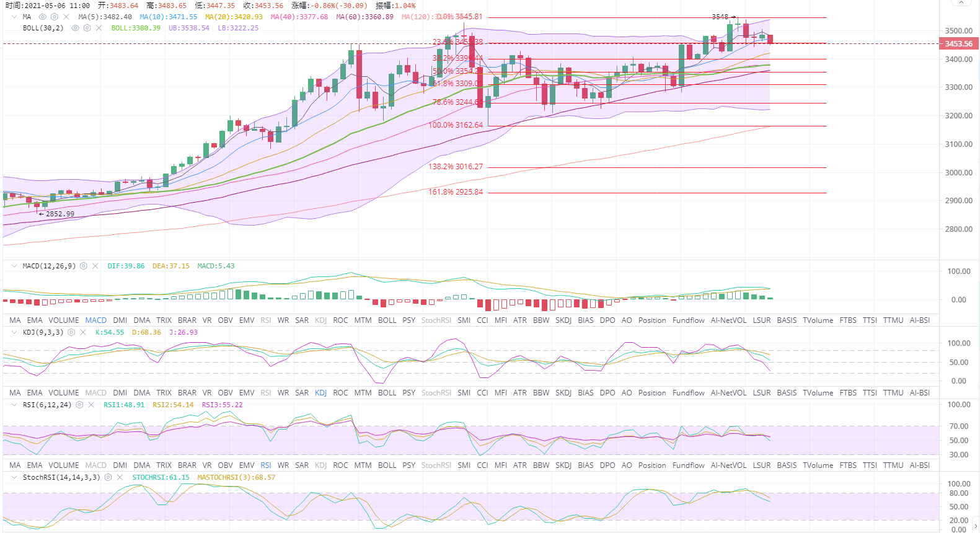Collapse the StochRSI panel chevron
980x533 pixels.
[14, 477]
